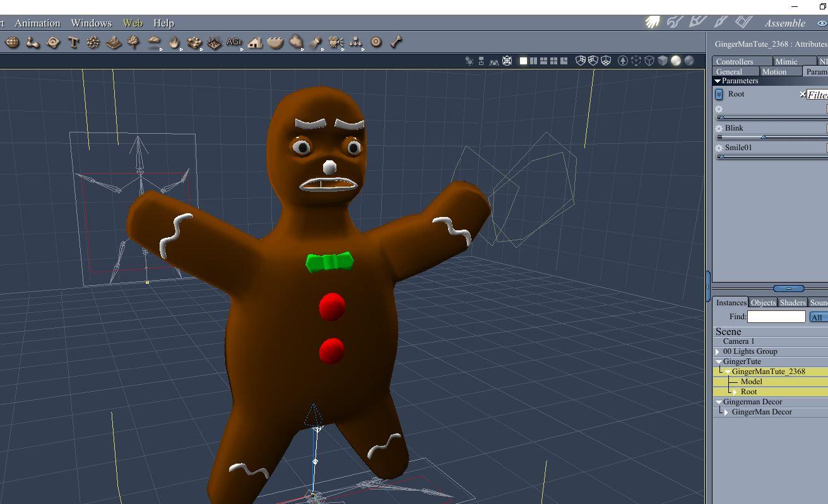Click the Blink slider handle
This screenshot has height=504, width=828.
(x=764, y=137)
